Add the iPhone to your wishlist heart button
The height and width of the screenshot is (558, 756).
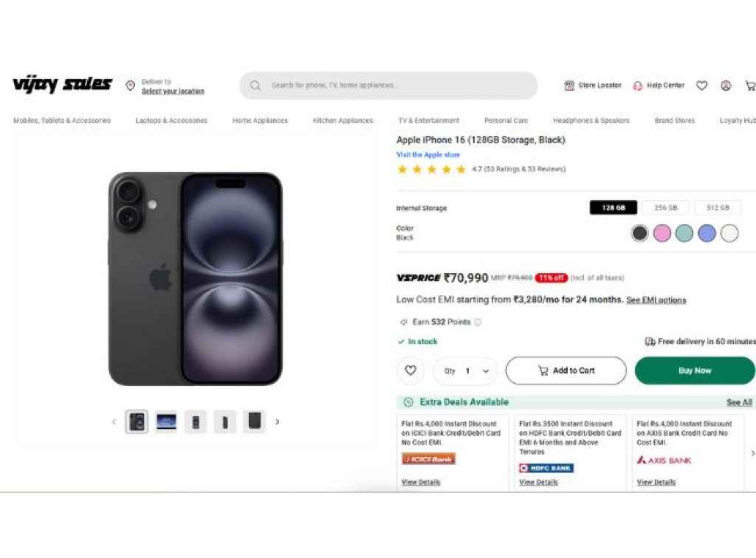point(410,371)
